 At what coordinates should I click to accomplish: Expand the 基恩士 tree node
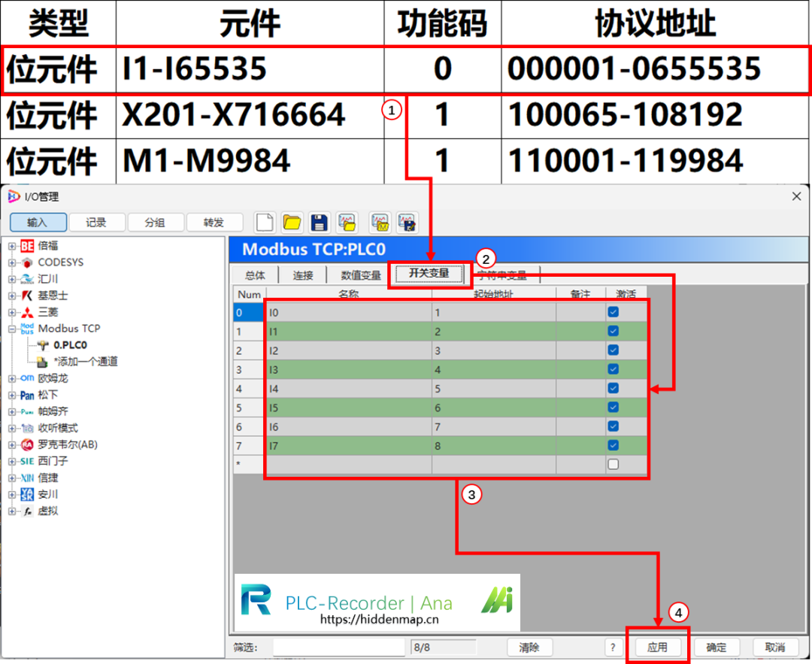point(12,296)
